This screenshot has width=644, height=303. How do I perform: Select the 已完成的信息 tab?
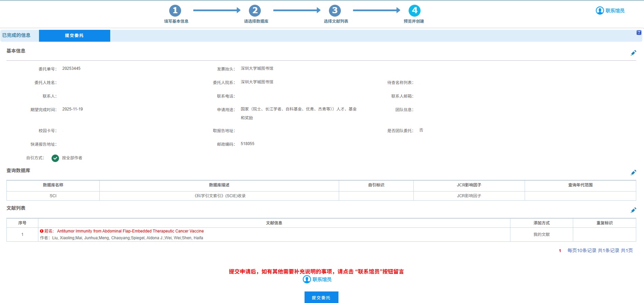pos(16,35)
